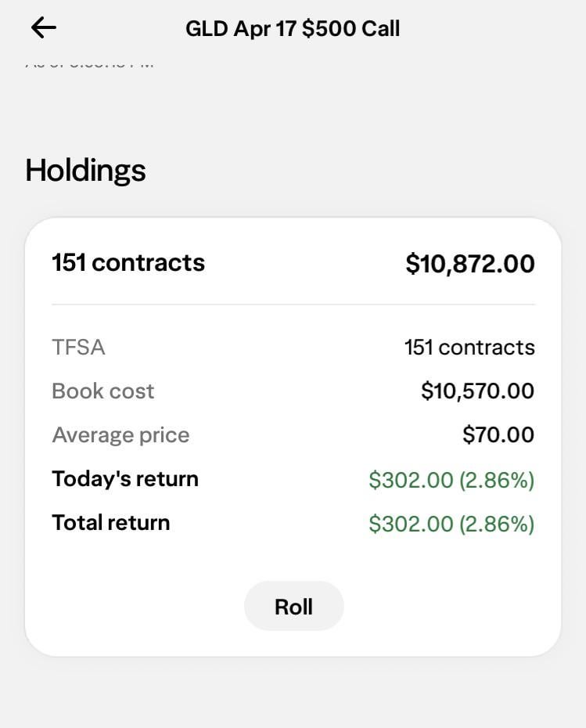The height and width of the screenshot is (728, 586).
Task: Tap the Book cost label
Action: pyautogui.click(x=103, y=391)
